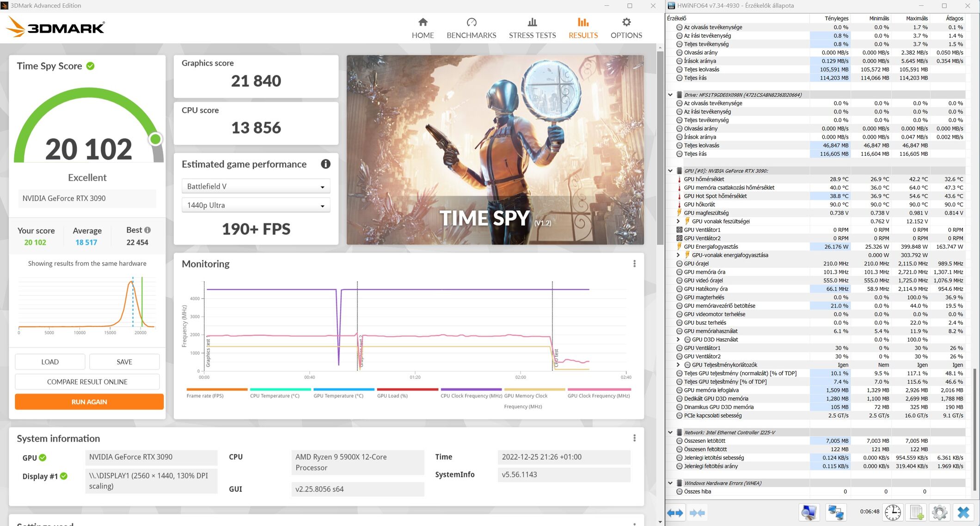
Task: Click the GPU Energiafogyasztás power icon
Action: [680, 247]
